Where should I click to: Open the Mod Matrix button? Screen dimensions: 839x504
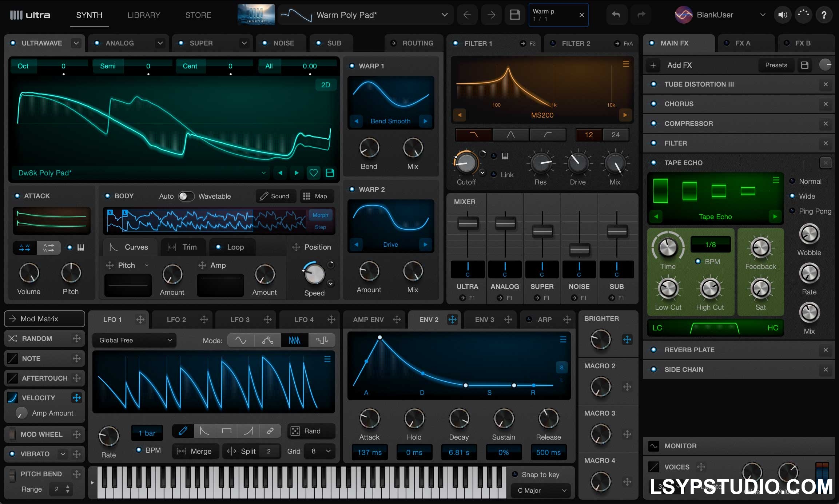click(x=44, y=319)
